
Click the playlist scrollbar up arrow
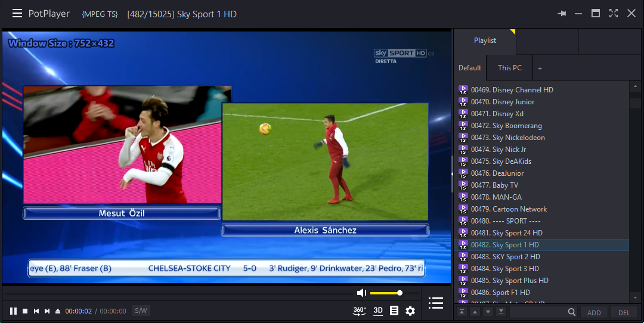pos(636,86)
